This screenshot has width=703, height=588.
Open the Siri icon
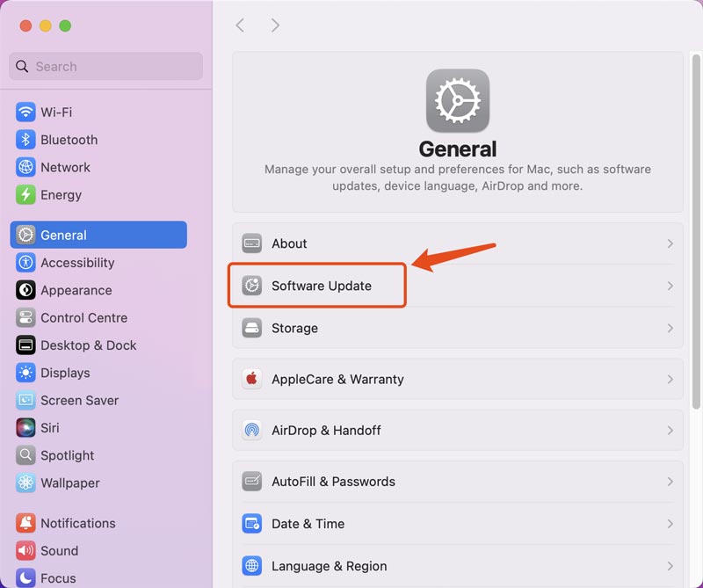click(x=25, y=428)
